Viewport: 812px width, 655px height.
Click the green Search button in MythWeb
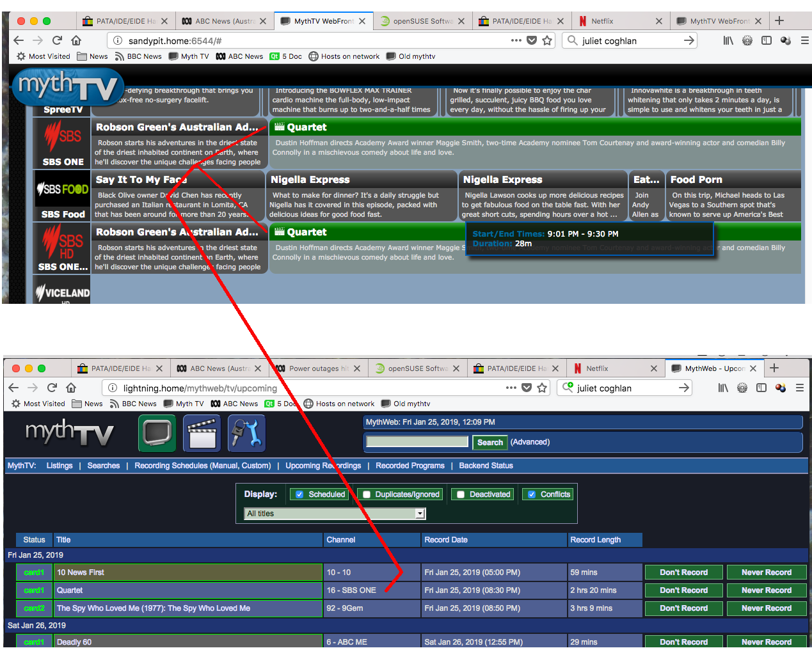(490, 442)
